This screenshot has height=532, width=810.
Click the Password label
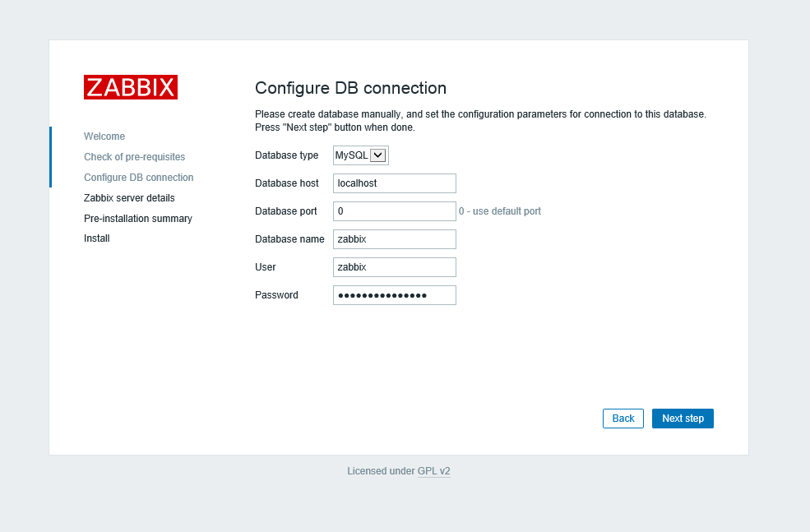[x=276, y=295]
